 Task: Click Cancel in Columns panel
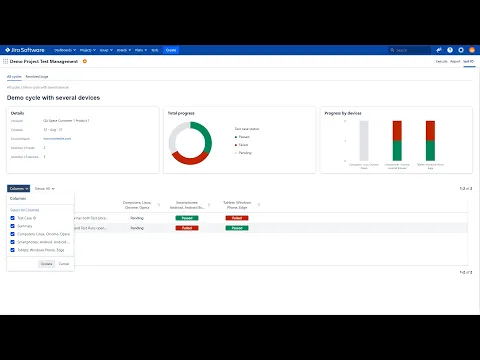(64, 264)
